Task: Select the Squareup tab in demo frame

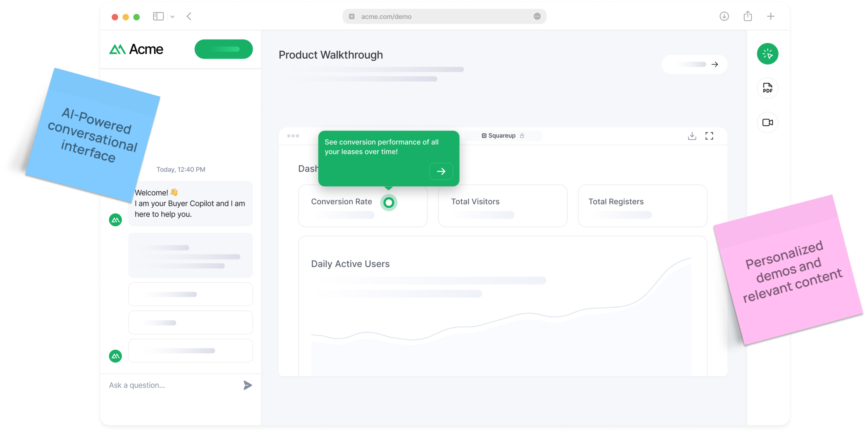Action: click(503, 136)
